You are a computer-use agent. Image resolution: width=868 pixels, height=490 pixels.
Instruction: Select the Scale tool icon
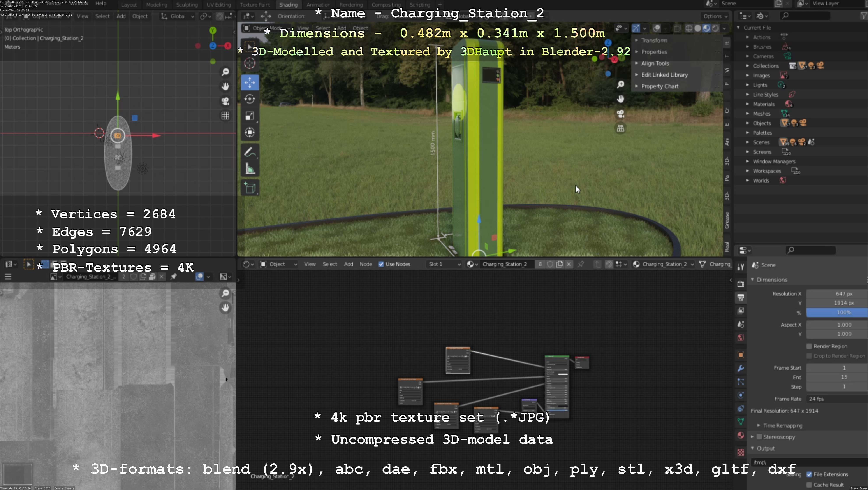pyautogui.click(x=250, y=116)
